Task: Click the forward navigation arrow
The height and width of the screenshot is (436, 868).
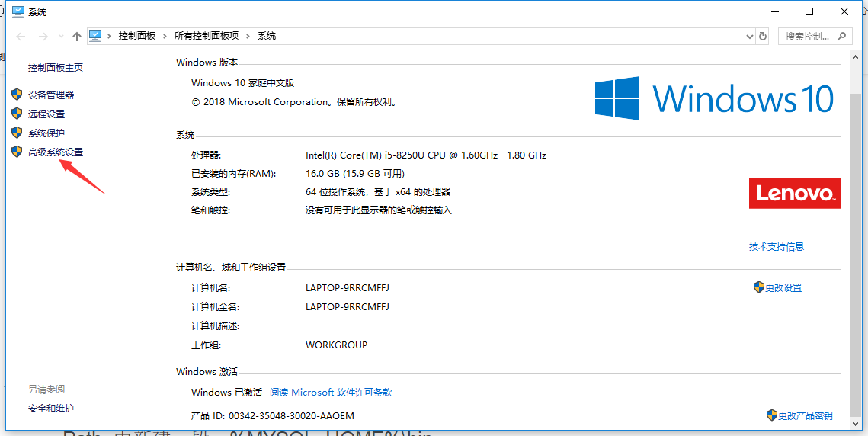Action: [x=43, y=37]
